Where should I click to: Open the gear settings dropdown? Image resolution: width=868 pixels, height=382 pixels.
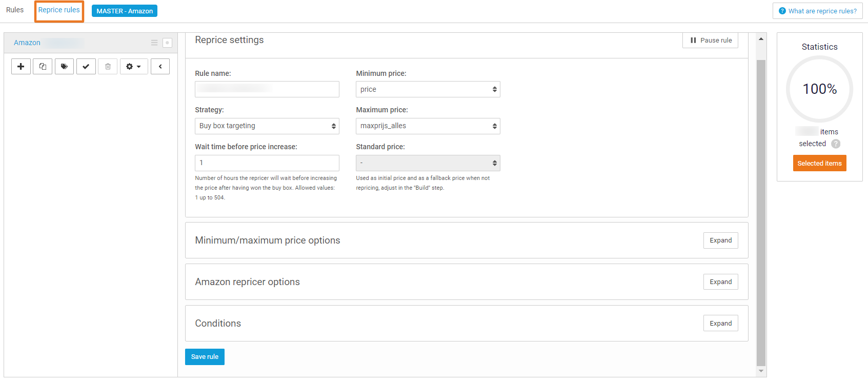(x=134, y=67)
